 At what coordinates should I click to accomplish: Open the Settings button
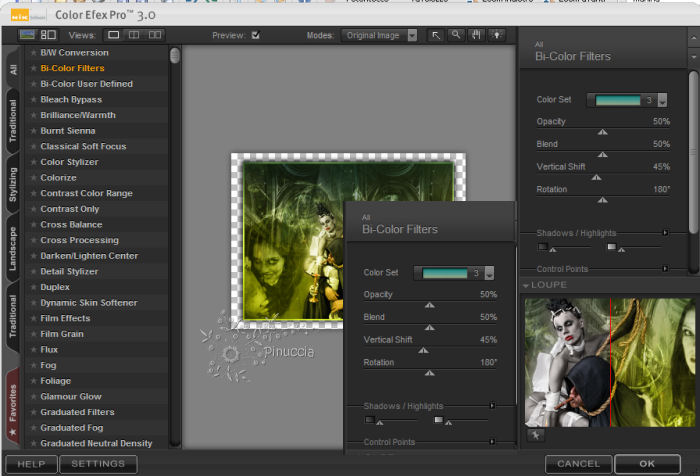(x=98, y=464)
